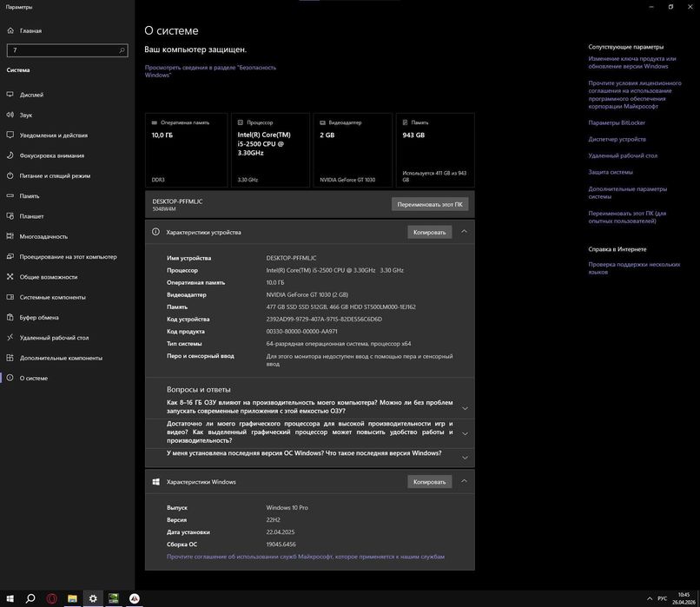
Task: Select Многозадачность in the sidebar
Action: click(68, 236)
